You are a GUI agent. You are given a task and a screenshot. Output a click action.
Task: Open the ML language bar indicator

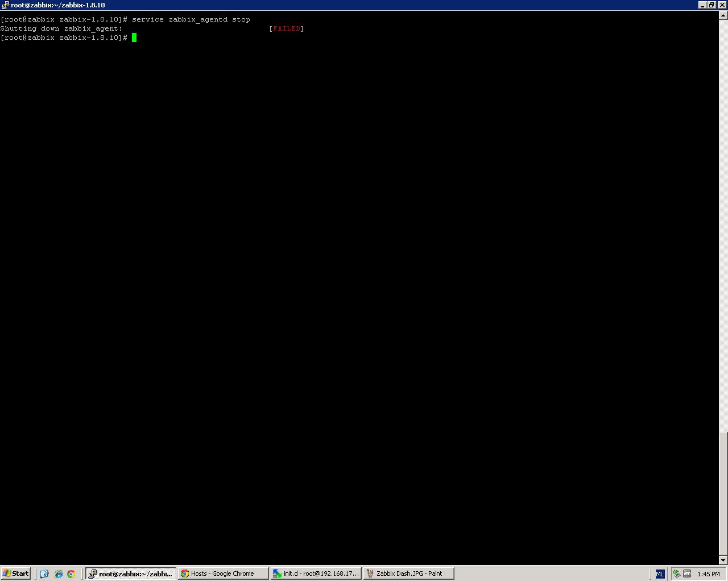click(x=660, y=573)
